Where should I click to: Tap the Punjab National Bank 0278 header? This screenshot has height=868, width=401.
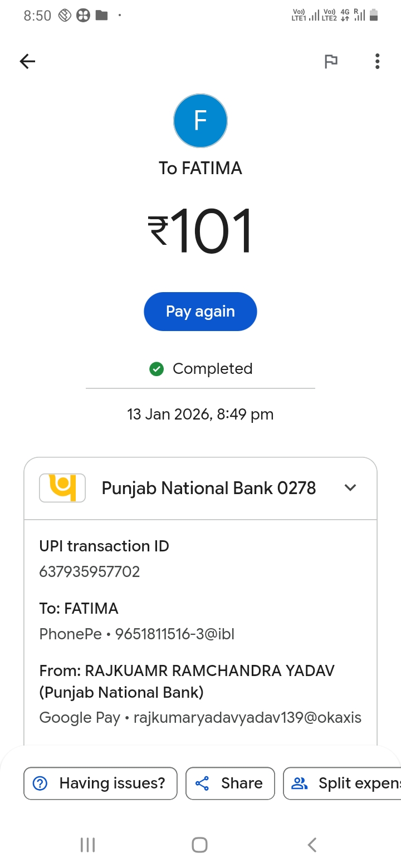pos(208,488)
